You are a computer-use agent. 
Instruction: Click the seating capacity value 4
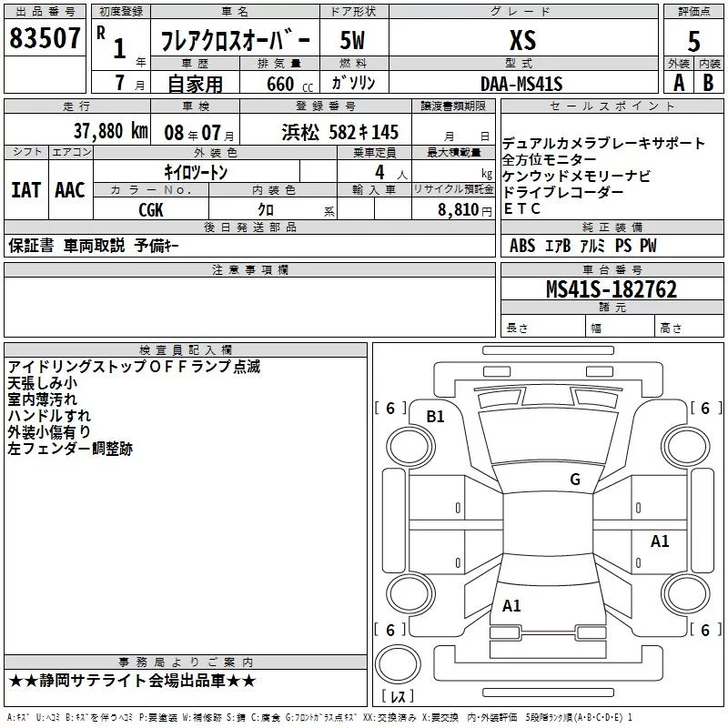pyautogui.click(x=379, y=172)
